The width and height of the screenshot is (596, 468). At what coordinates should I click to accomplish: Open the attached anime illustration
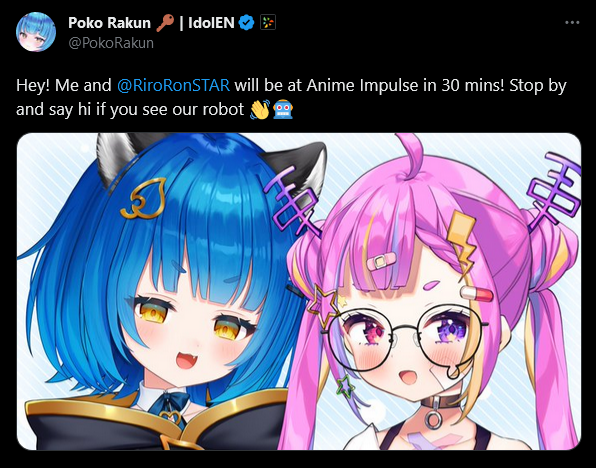pyautogui.click(x=299, y=291)
